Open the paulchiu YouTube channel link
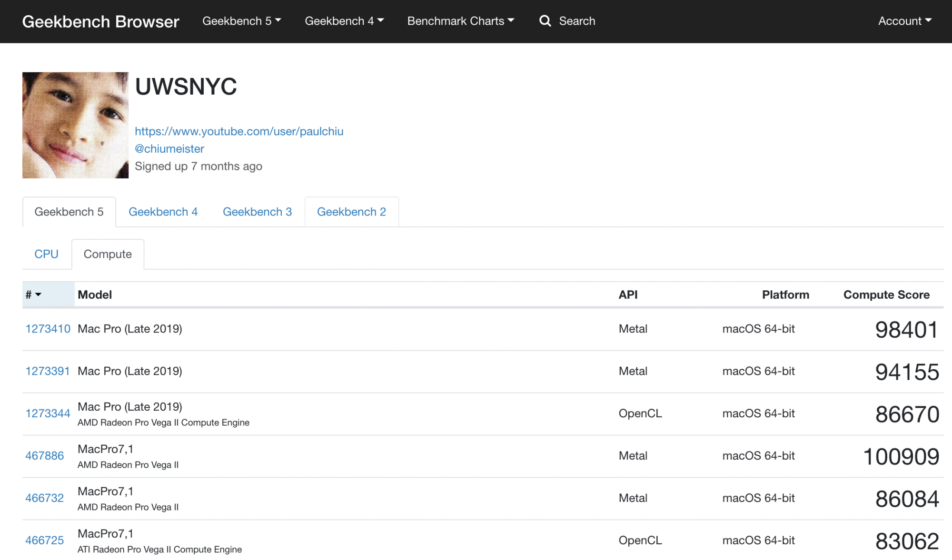The width and height of the screenshot is (952, 560). pyautogui.click(x=239, y=131)
